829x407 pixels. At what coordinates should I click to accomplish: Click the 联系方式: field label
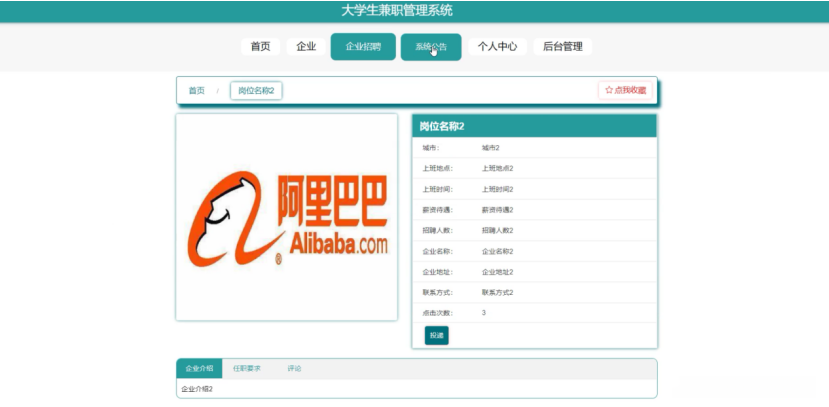coord(438,292)
